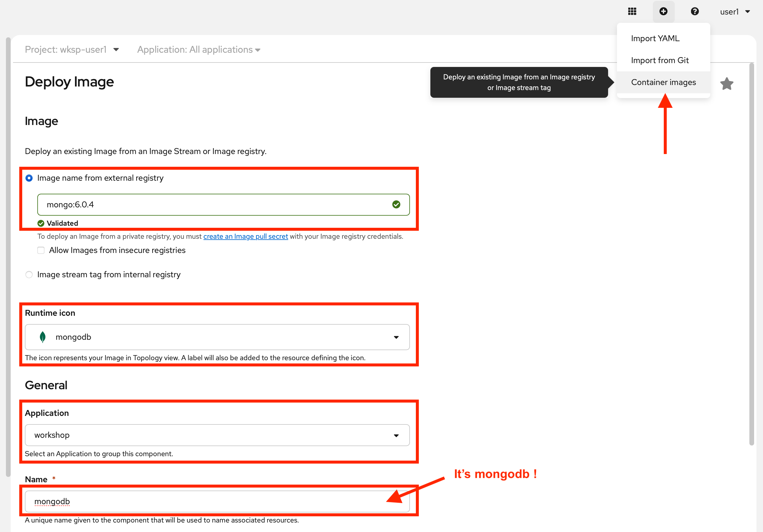Image resolution: width=763 pixels, height=532 pixels.
Task: Open the user1 account menu
Action: [x=735, y=12]
